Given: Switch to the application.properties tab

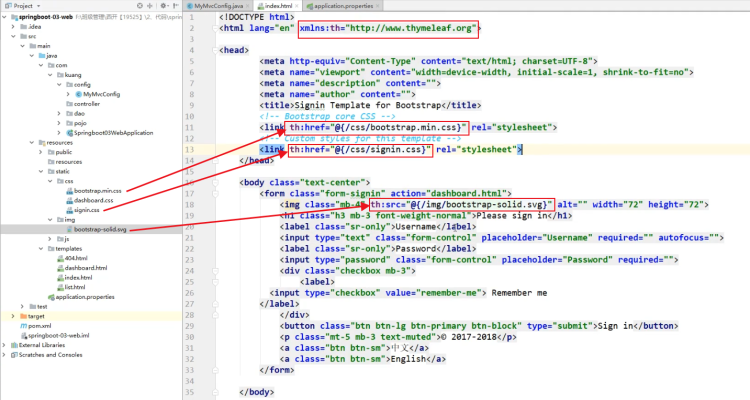Looking at the screenshot, I should point(339,6).
